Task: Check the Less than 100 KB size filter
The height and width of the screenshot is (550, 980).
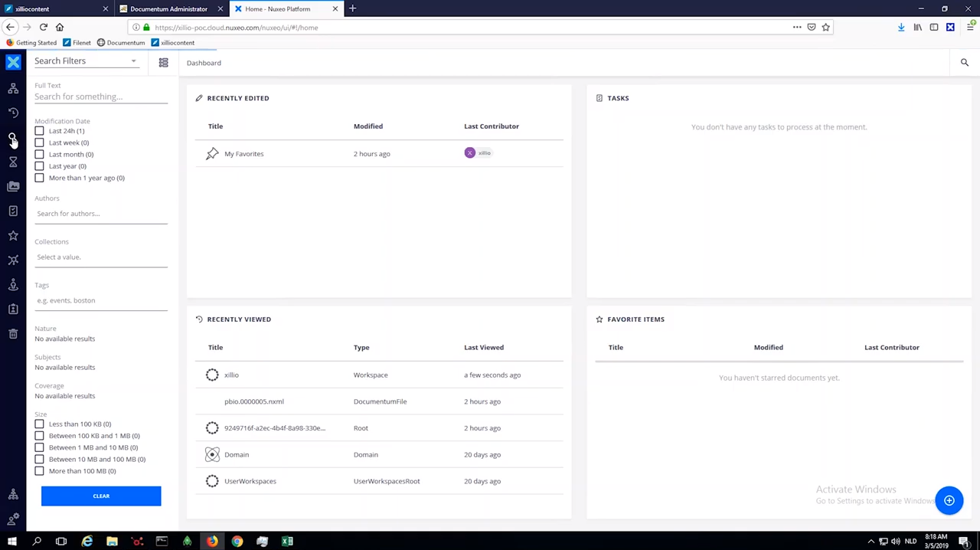Action: [x=39, y=424]
